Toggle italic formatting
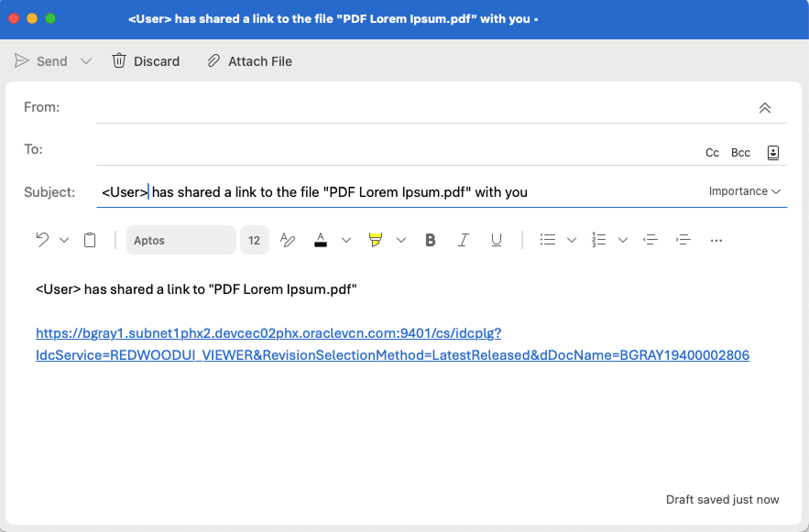This screenshot has height=532, width=809. [x=463, y=239]
